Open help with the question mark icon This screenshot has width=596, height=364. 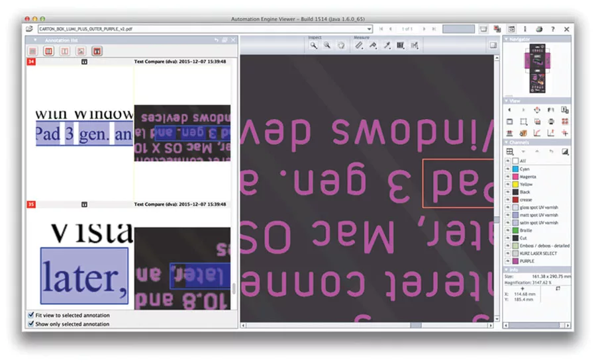point(553,29)
